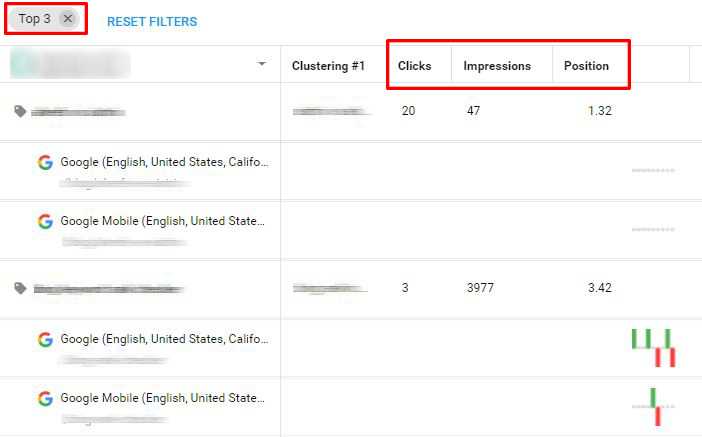Sort by Position column header
702x437 pixels.
pos(586,66)
